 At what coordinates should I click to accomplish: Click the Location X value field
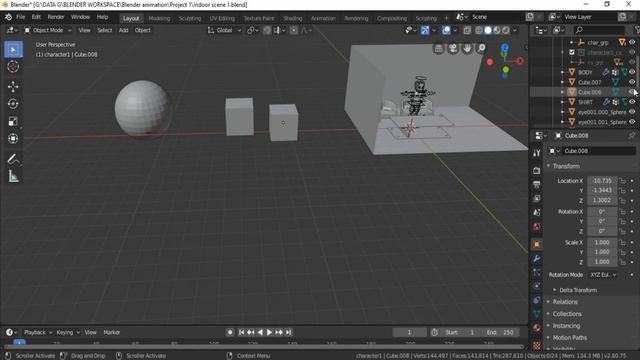click(602, 181)
